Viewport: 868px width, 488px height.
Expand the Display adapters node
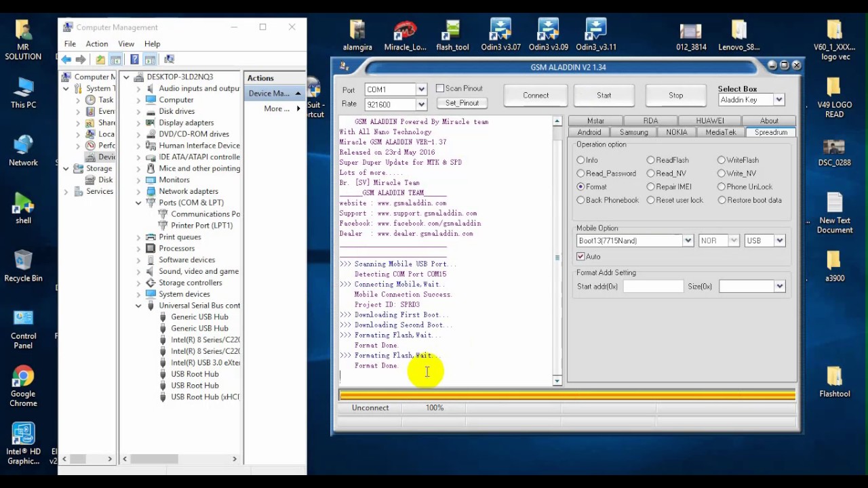pos(138,123)
